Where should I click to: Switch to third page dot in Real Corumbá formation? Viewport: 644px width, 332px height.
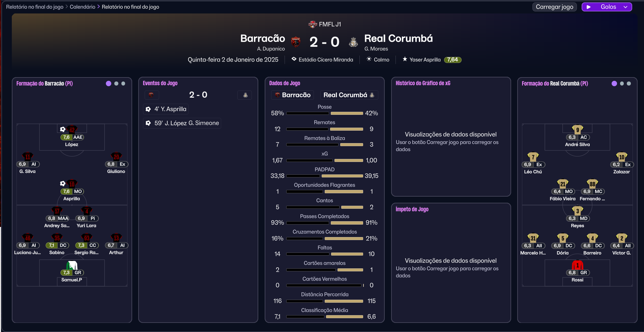(x=629, y=84)
